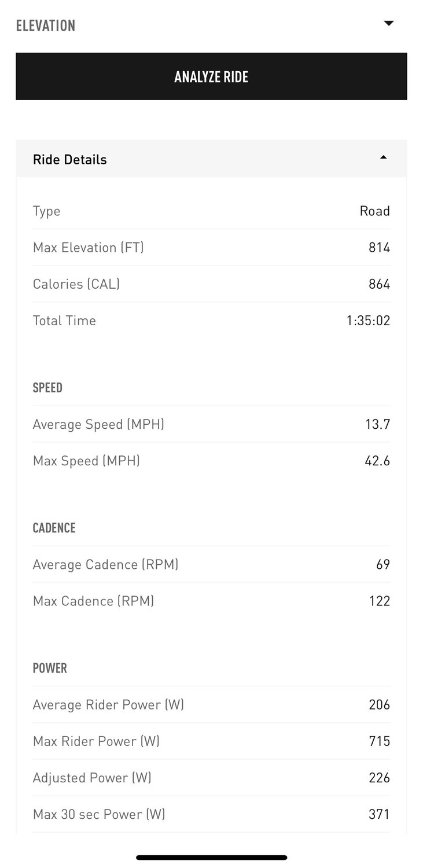
Task: Tap the CADENCE section heading
Action: pyautogui.click(x=54, y=528)
